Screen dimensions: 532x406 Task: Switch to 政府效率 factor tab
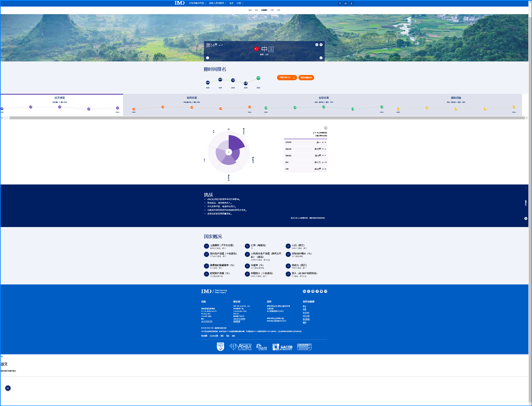192,98
